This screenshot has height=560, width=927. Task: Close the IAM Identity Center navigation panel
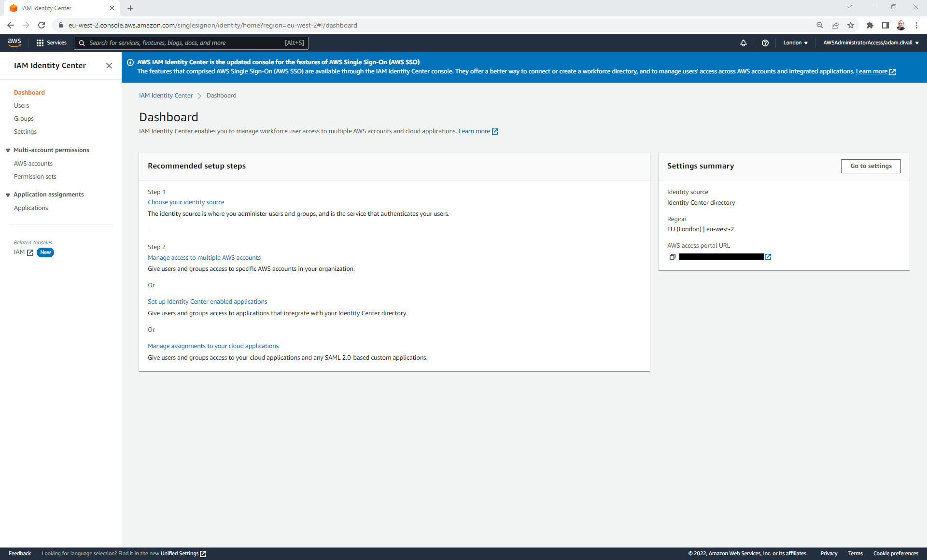(109, 65)
